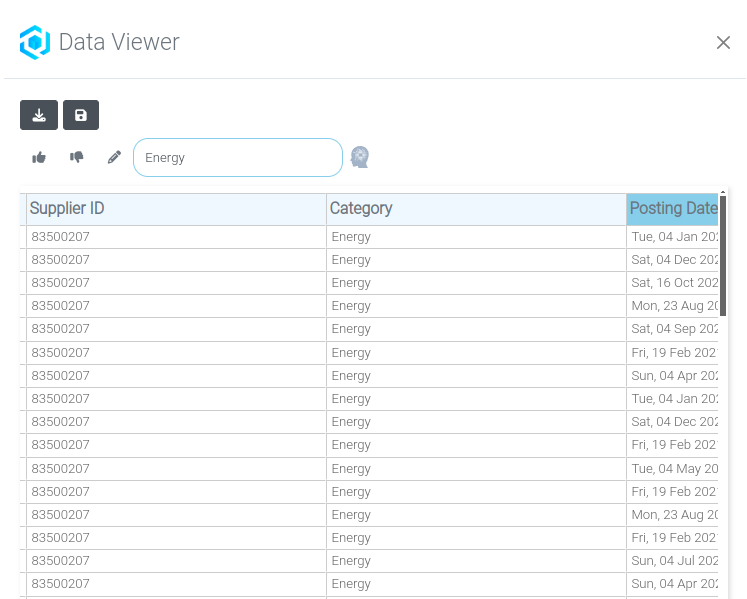Select the highlighted Posting Date column header
Image resolution: width=747 pixels, height=599 pixels.
[672, 209]
